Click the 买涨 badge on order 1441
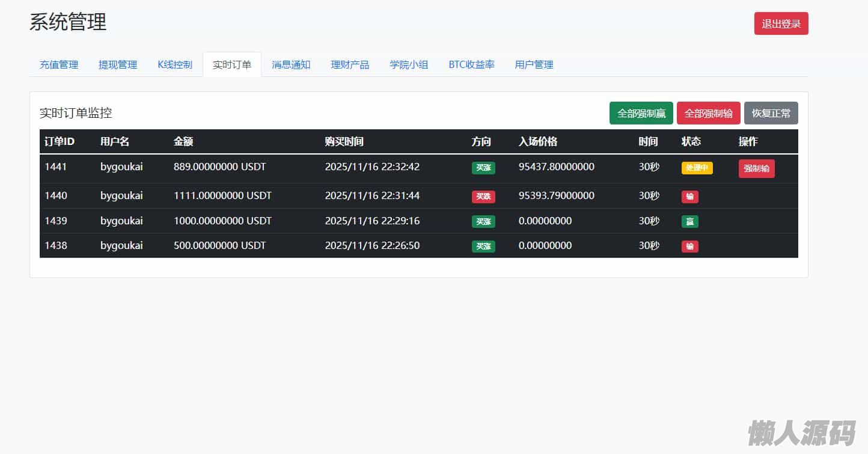This screenshot has height=454, width=868. [x=483, y=168]
